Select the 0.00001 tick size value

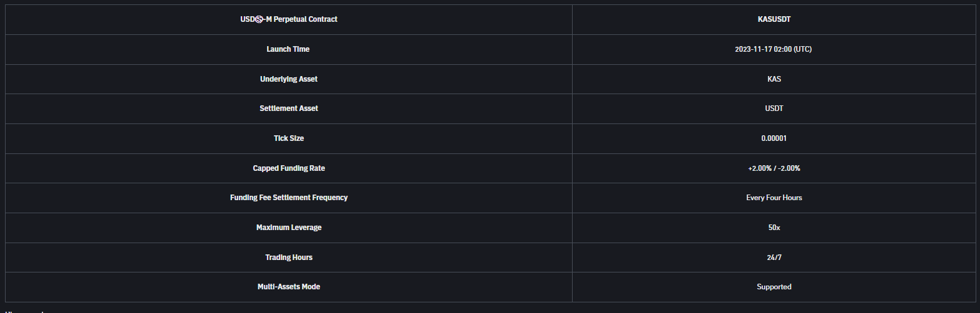(x=774, y=138)
